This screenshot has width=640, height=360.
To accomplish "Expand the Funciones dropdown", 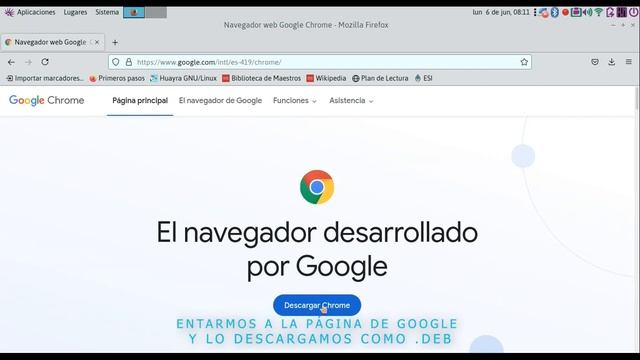I will 295,100.
